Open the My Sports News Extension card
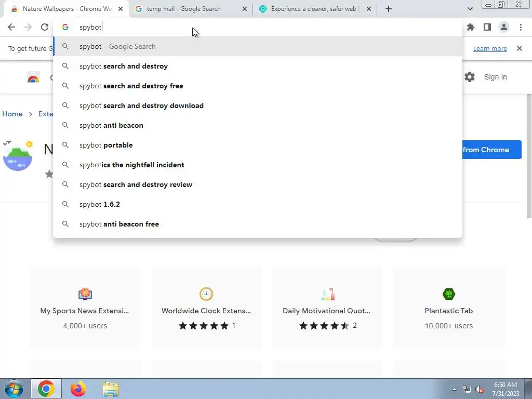The width and height of the screenshot is (532, 399). click(x=85, y=308)
